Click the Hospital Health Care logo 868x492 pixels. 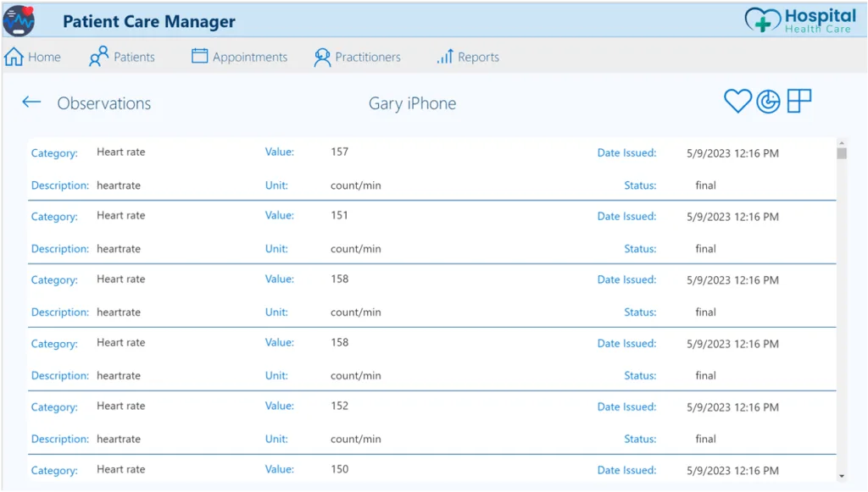(800, 20)
